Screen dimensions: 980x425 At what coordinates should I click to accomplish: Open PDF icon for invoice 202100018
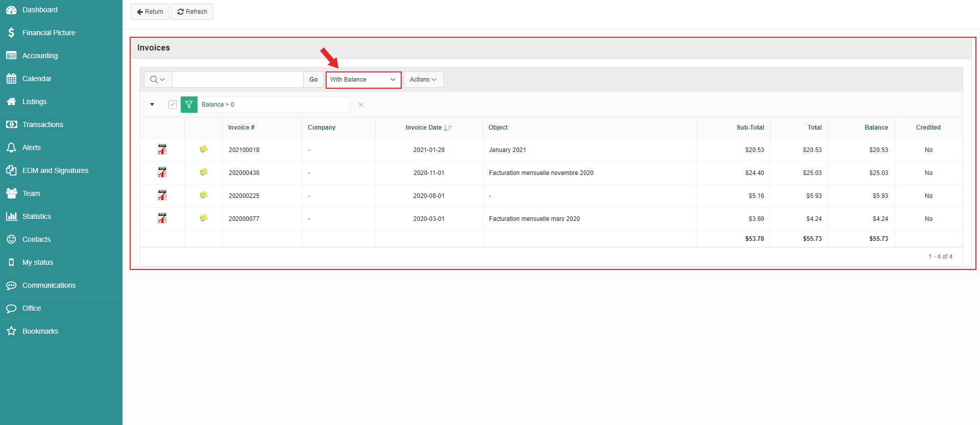162,149
